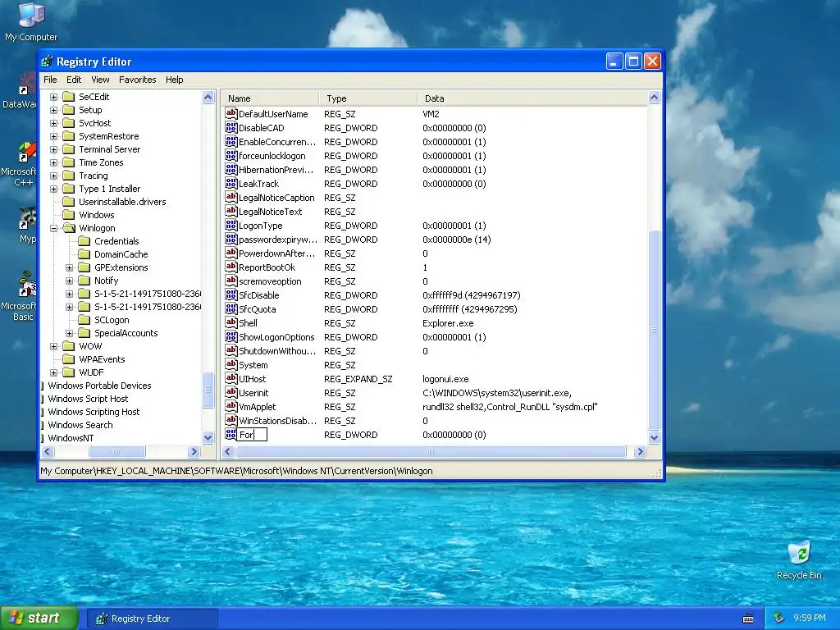
Task: Select the passwordexpiryw... value row
Action: (x=435, y=239)
